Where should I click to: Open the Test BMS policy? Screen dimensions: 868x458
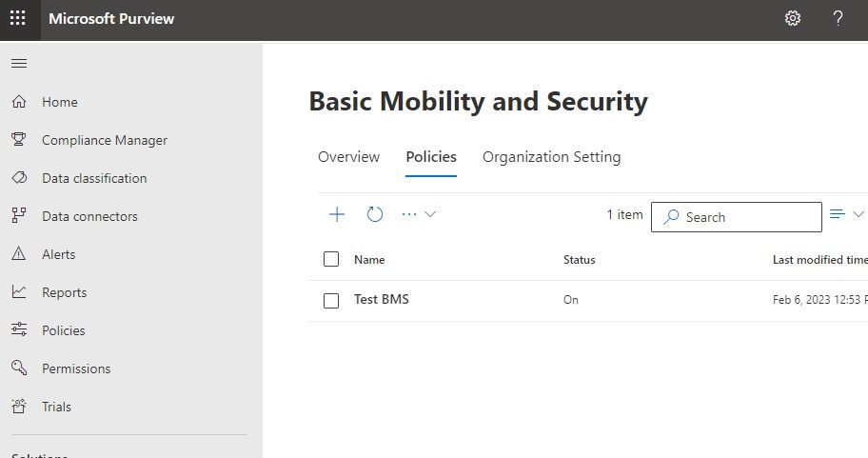coord(382,299)
